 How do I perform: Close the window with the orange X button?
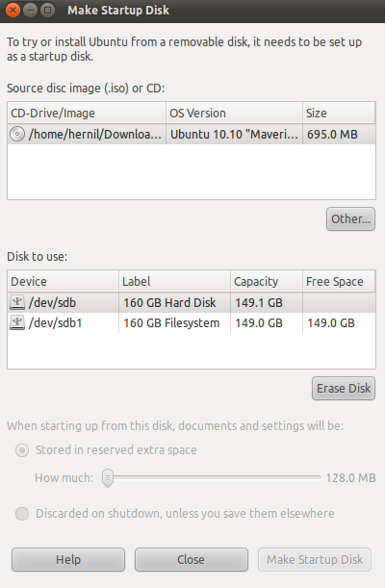click(x=13, y=11)
